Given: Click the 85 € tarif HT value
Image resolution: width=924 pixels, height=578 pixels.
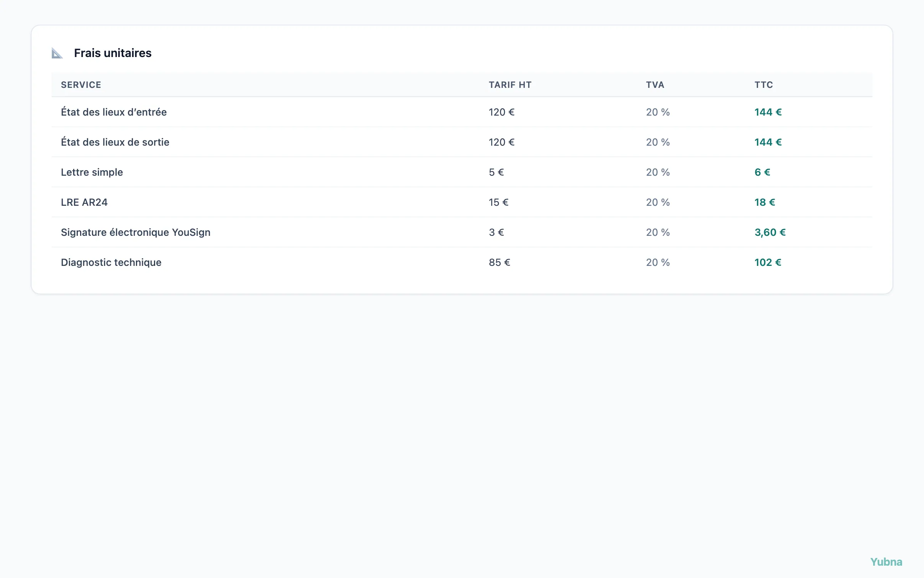Looking at the screenshot, I should (x=499, y=262).
